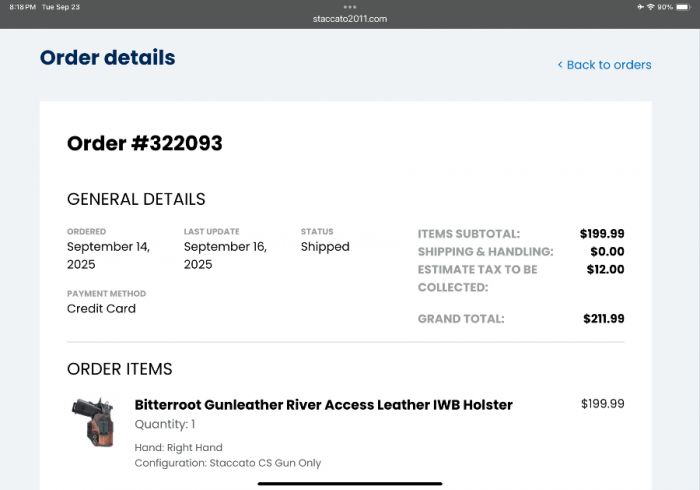Image resolution: width=700 pixels, height=490 pixels.
Task: Click the grand total amount $211.99
Action: (x=603, y=319)
